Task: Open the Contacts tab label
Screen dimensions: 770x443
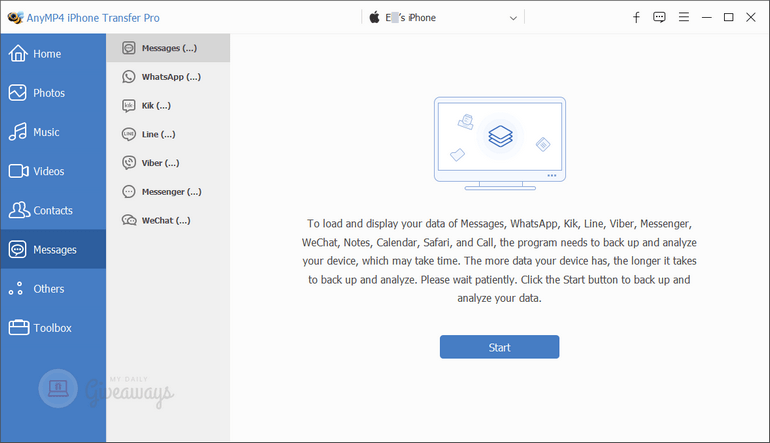Action: click(x=53, y=211)
